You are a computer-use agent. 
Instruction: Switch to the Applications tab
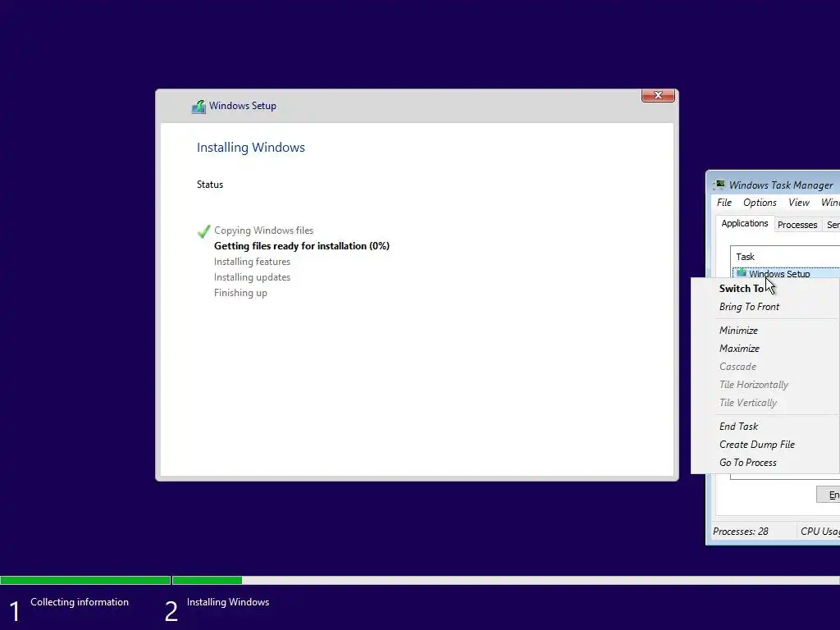pyautogui.click(x=744, y=223)
